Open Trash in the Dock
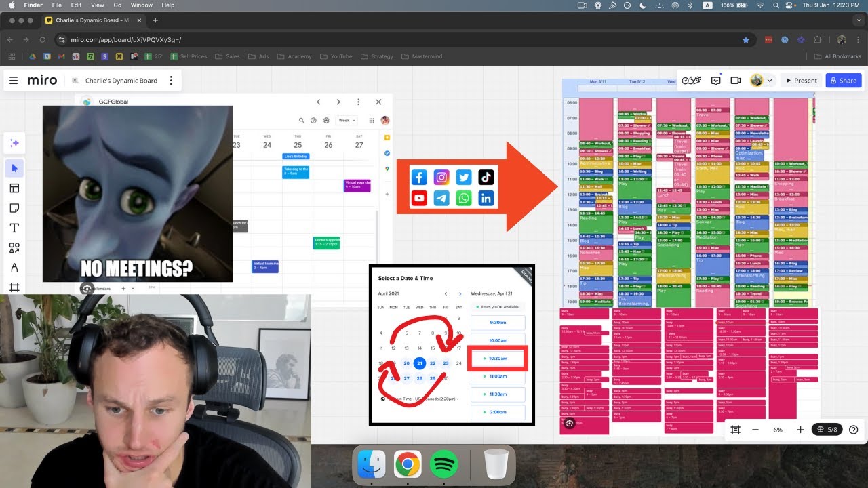The width and height of the screenshot is (868, 488). [496, 464]
